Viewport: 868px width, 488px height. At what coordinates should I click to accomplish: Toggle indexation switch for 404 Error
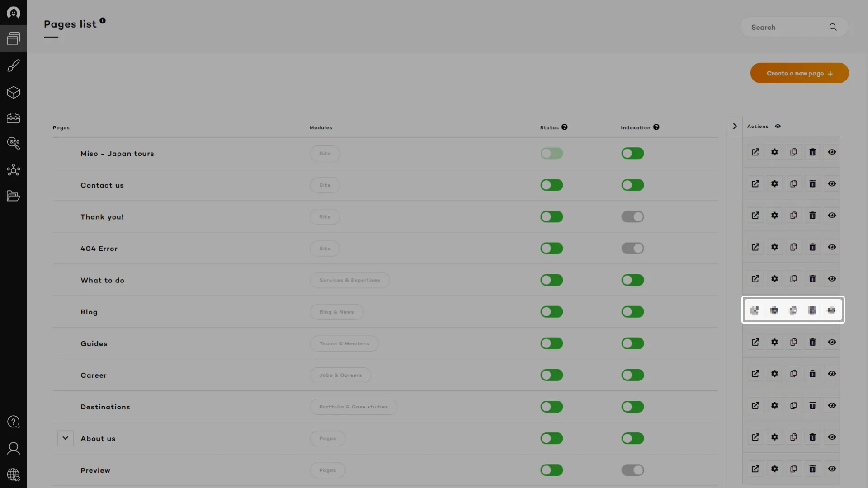point(632,249)
